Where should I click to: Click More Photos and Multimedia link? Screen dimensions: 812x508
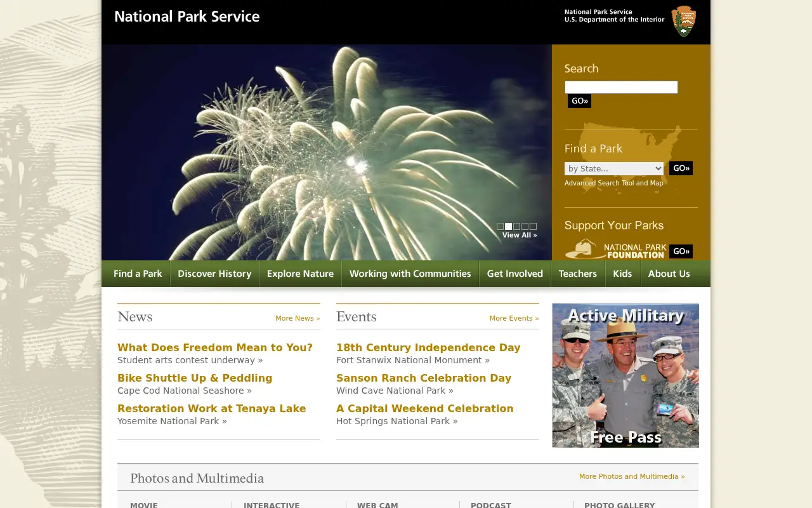pos(632,476)
